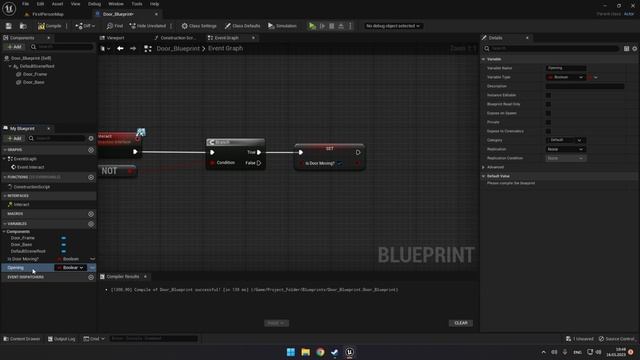Image resolution: width=640 pixels, height=360 pixels.
Task: Click Add in the Components panel
Action: (14, 47)
